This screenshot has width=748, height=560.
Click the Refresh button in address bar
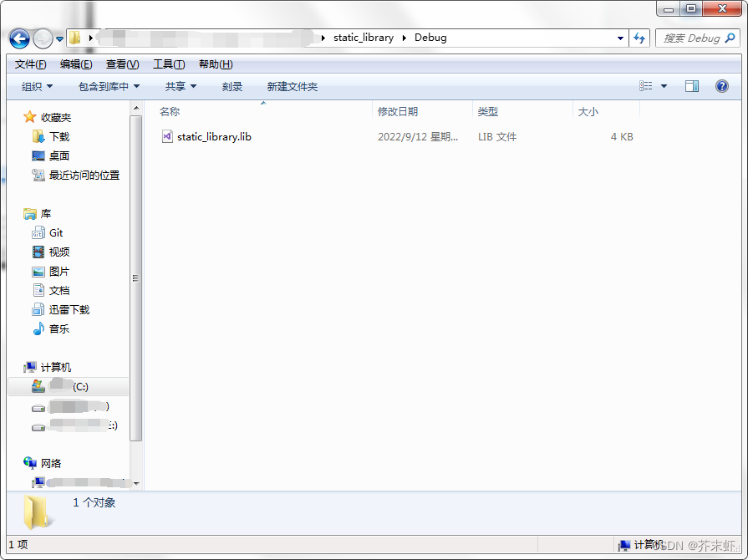click(x=639, y=38)
